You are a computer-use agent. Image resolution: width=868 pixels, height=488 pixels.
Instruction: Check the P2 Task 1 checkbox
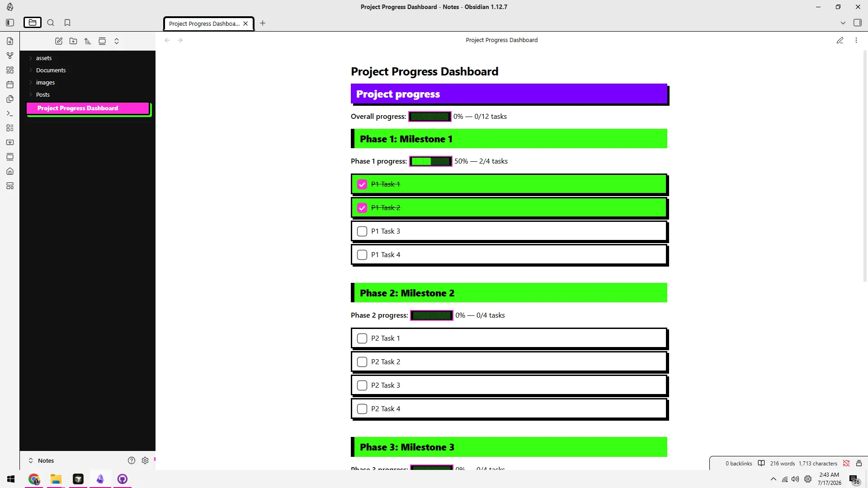tap(362, 338)
